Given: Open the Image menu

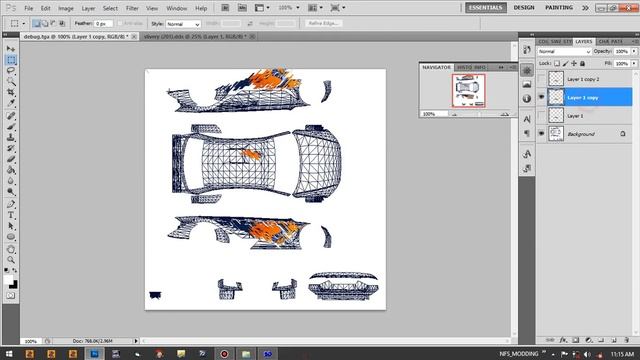Looking at the screenshot, I should click(x=65, y=8).
